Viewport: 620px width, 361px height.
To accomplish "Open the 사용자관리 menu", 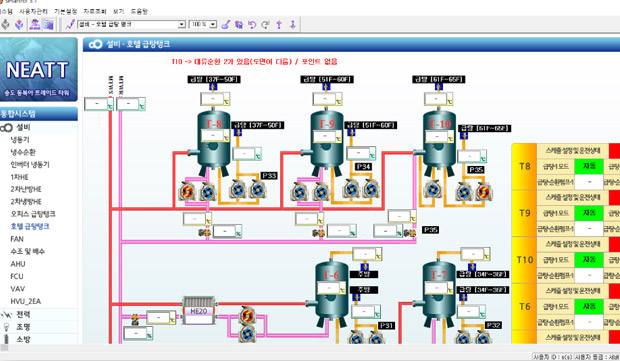I will [33, 11].
